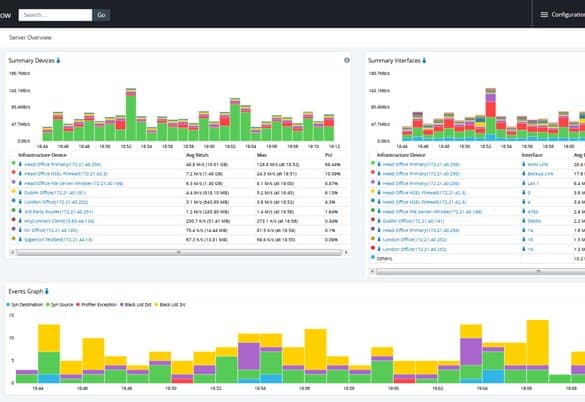Viewport: 585px width, 402px height.
Task: Click the drill-down icon beside Events Graph title
Action: (x=47, y=291)
